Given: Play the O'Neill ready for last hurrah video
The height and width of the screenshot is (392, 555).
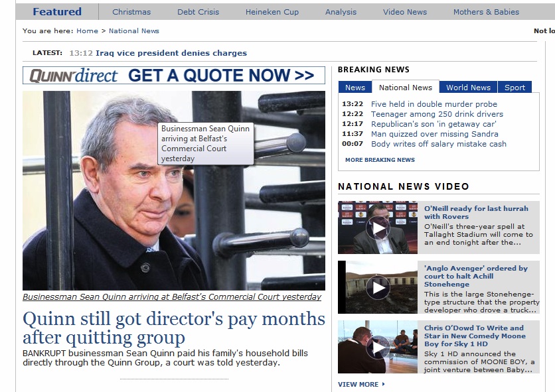Looking at the screenshot, I should point(378,228).
